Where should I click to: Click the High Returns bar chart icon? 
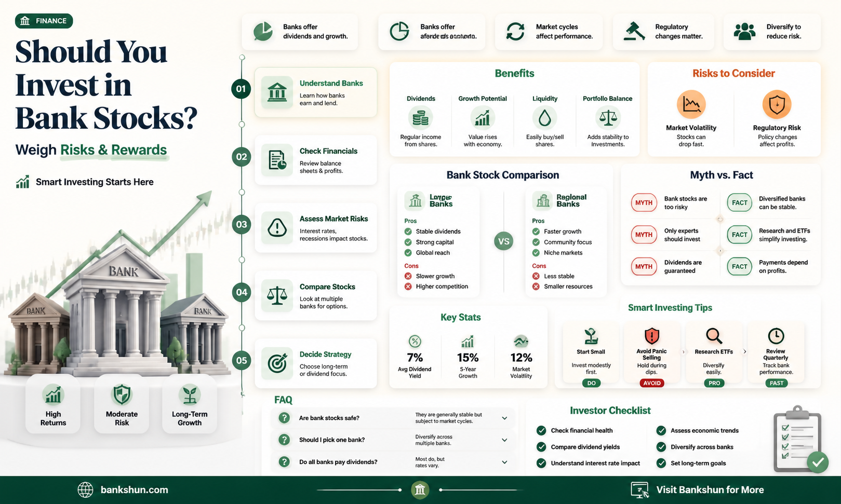pyautogui.click(x=53, y=395)
